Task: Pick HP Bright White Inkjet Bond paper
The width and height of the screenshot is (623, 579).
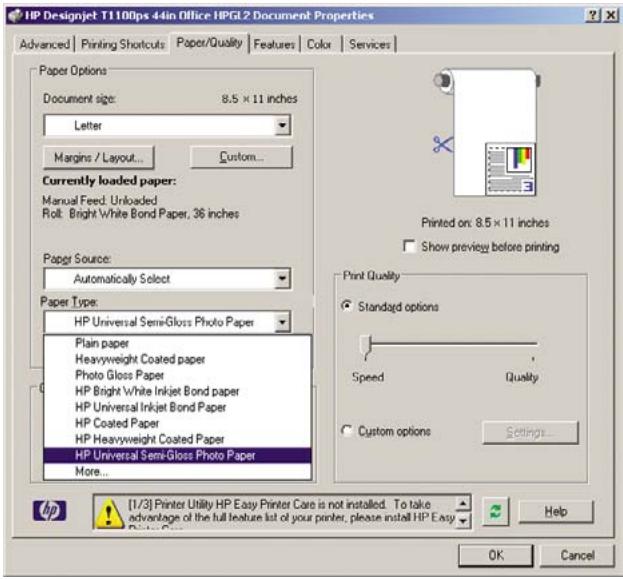Action: click(x=177, y=391)
